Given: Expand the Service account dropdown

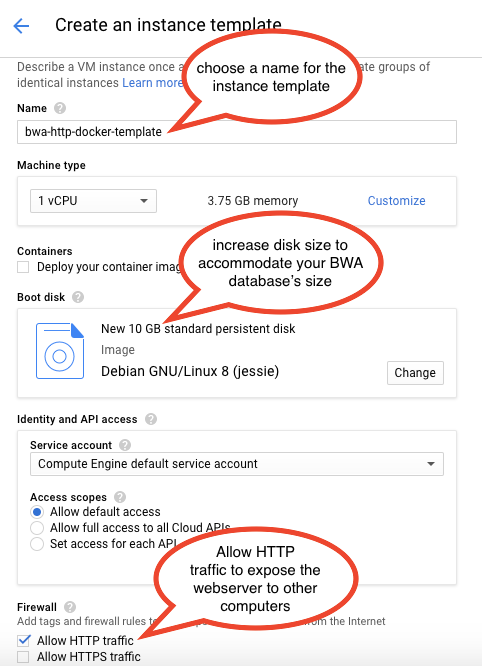Looking at the screenshot, I should point(237,464).
